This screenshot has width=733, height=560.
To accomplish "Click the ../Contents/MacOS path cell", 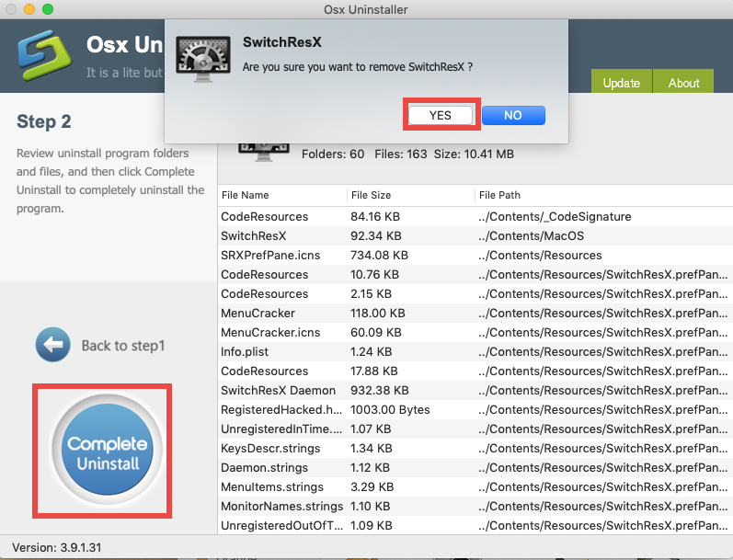I will coord(531,235).
